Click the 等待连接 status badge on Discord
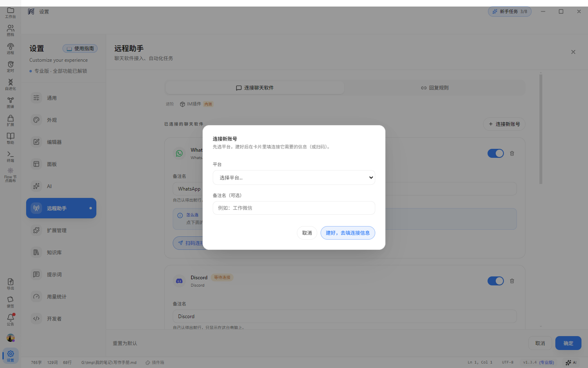The image size is (588, 368). (x=222, y=278)
